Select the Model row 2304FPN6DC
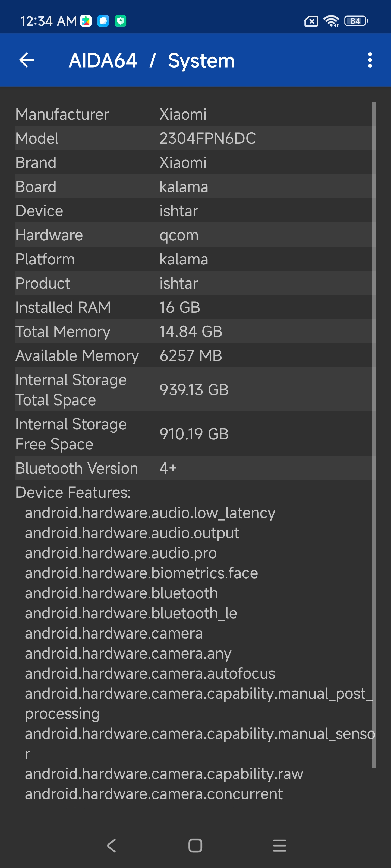The height and width of the screenshot is (868, 391). coord(195,139)
